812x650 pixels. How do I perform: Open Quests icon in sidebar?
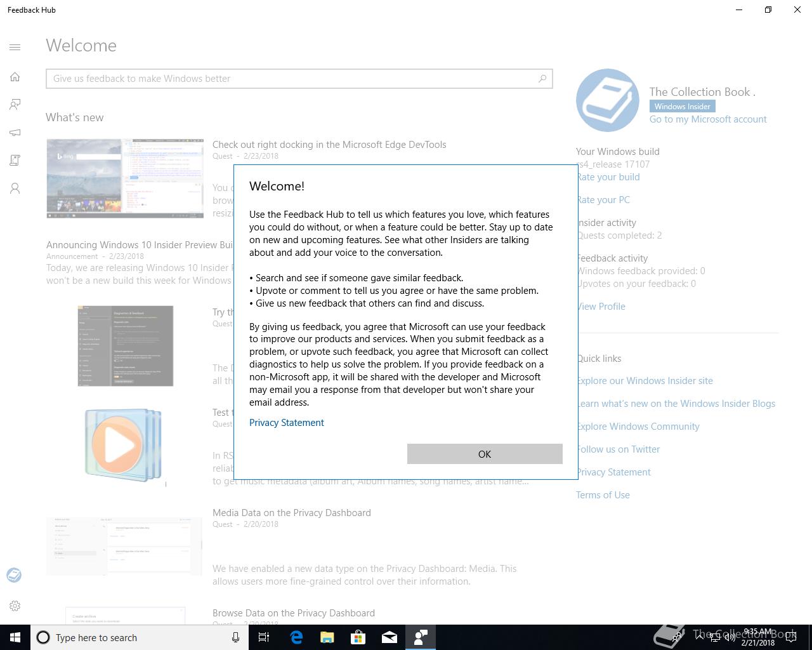15,161
